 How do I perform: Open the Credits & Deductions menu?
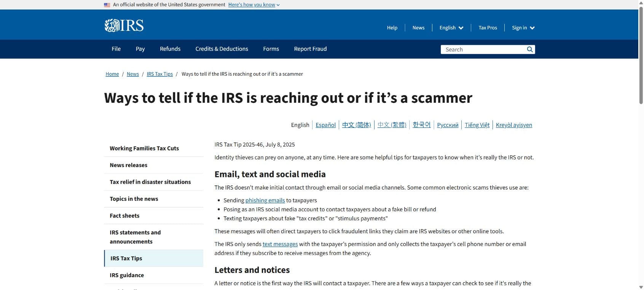(222, 49)
